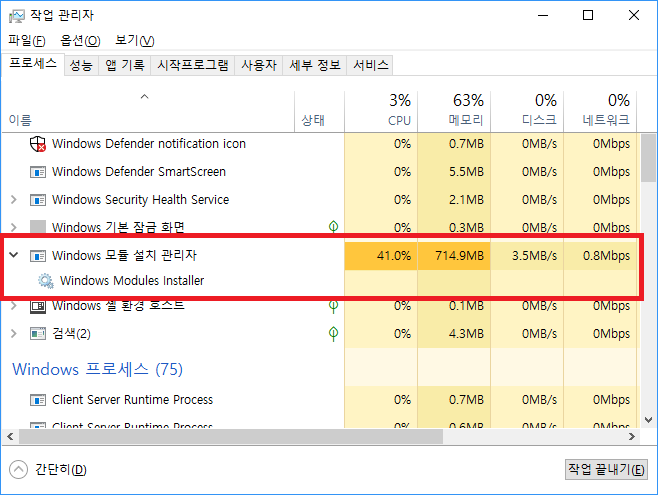Click the Windows Security Health Service icon
Image resolution: width=658 pixels, height=495 pixels.
[x=38, y=200]
